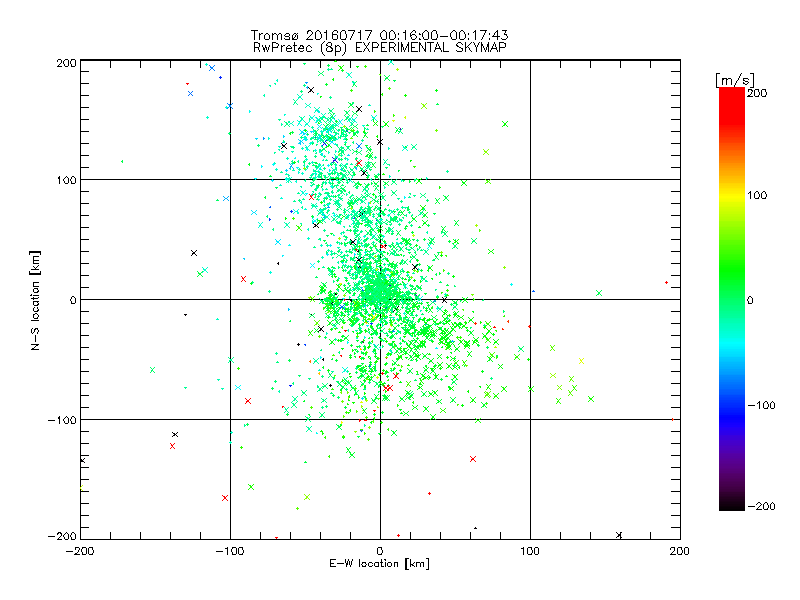Screen dimensions: 800x600
Task: Click the vertical velocity colorbar
Action: 732,299
